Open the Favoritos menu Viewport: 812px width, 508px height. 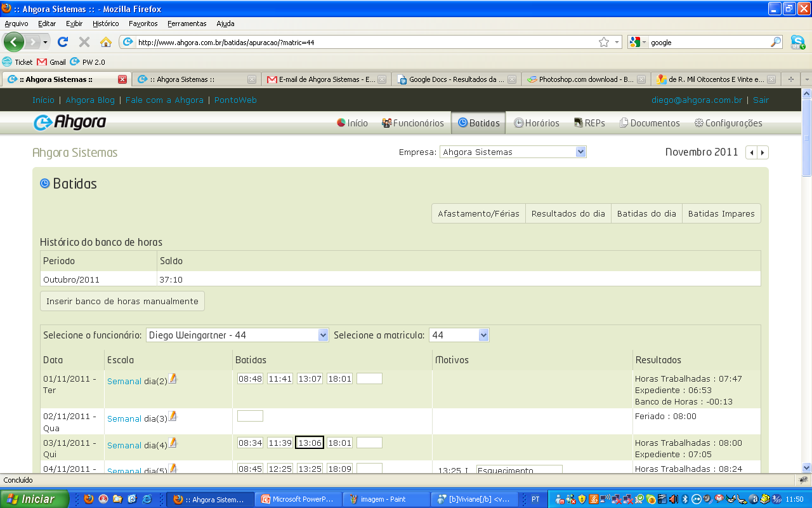pyautogui.click(x=143, y=23)
